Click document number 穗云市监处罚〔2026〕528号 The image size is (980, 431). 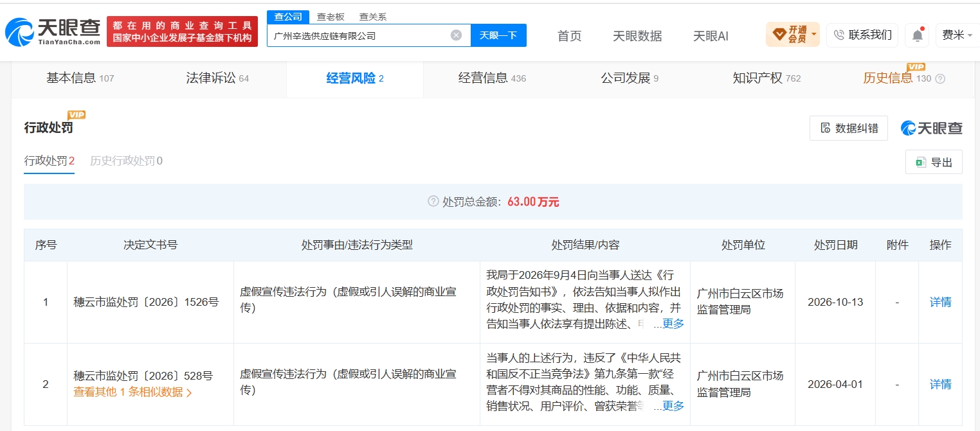click(x=143, y=376)
